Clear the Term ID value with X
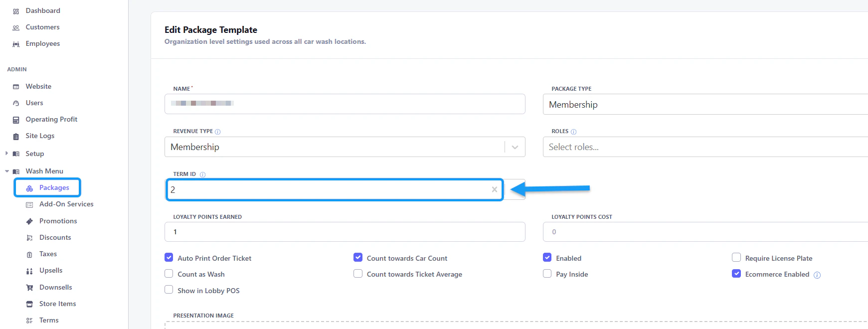 point(494,189)
